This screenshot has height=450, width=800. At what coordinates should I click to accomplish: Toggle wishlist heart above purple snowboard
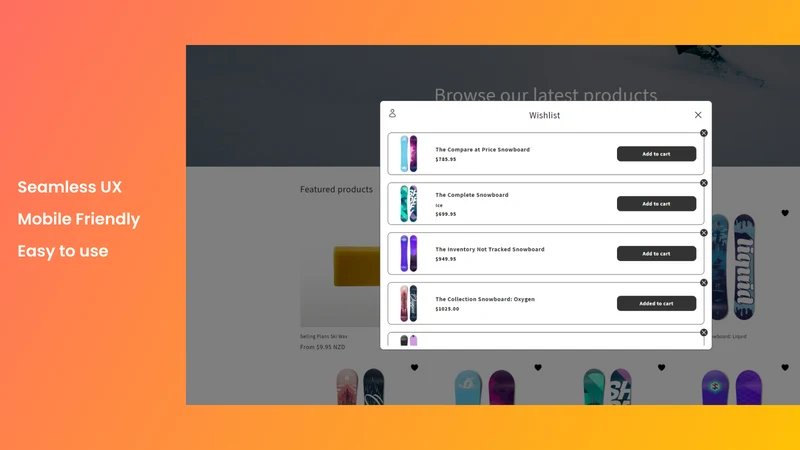coord(785,367)
